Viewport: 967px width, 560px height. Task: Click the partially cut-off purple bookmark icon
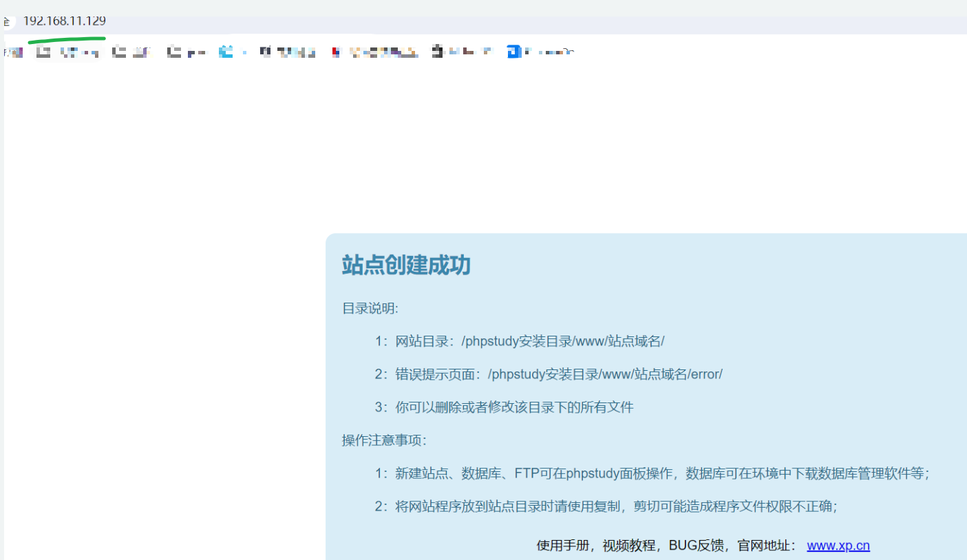[12, 52]
